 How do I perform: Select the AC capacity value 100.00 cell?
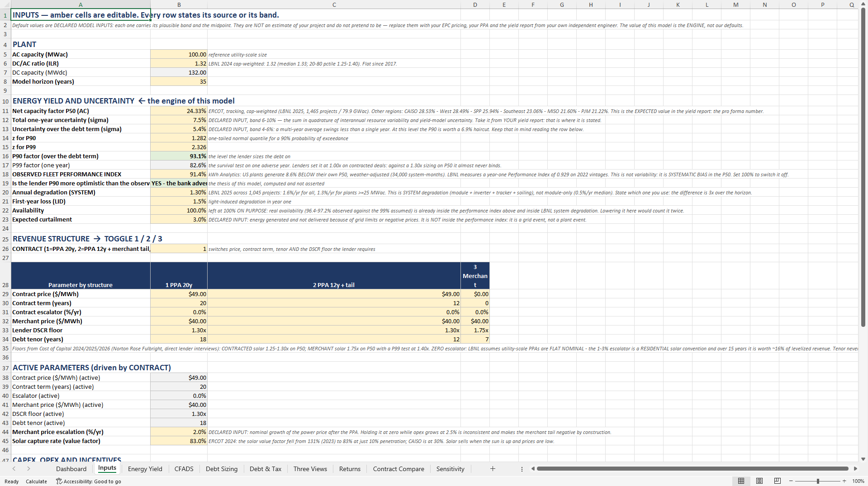pos(179,54)
